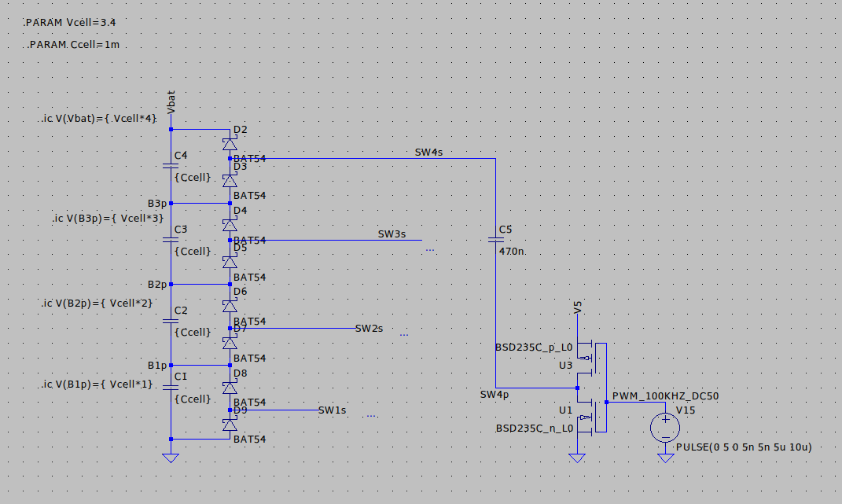The height and width of the screenshot is (504, 842).
Task: Select the D4 diode symbol
Action: click(x=230, y=225)
